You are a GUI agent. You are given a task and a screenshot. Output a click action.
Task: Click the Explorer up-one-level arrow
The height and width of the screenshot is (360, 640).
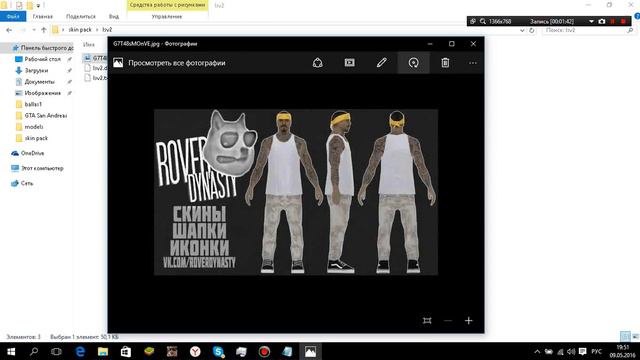(44, 30)
